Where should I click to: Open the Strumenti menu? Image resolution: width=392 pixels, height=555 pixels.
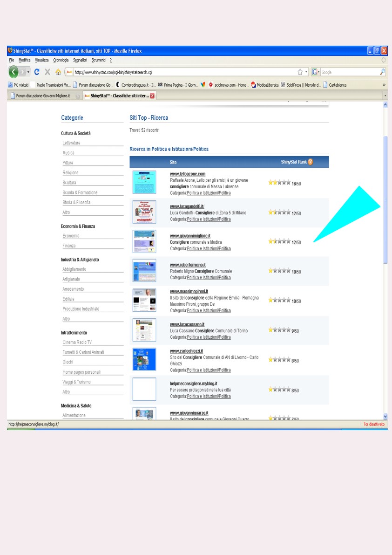click(98, 60)
